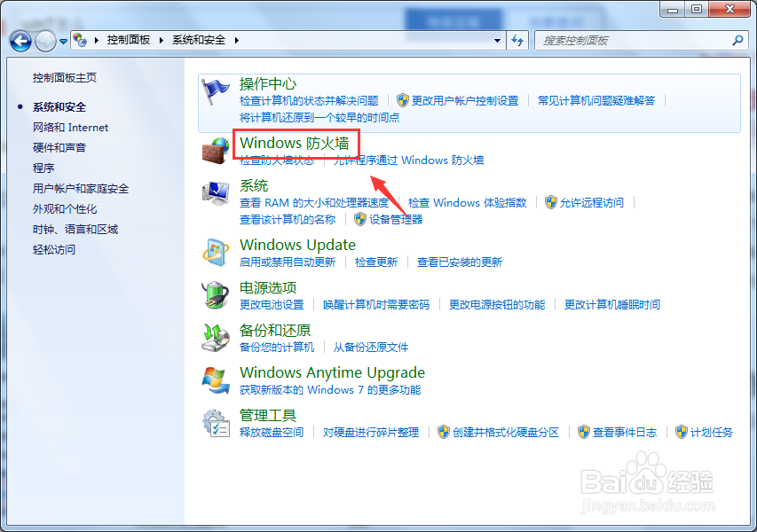Click 更改计算机睡眠时间 link
This screenshot has height=532, width=757.
point(612,305)
